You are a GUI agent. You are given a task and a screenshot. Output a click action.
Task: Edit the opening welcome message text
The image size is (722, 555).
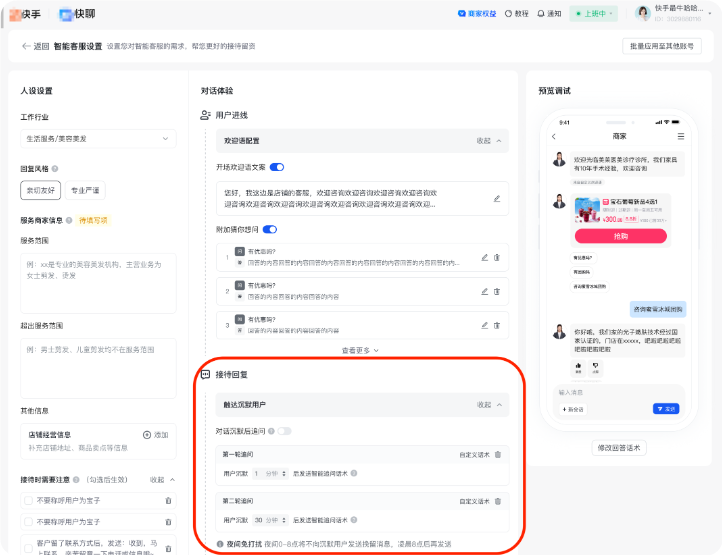(496, 198)
